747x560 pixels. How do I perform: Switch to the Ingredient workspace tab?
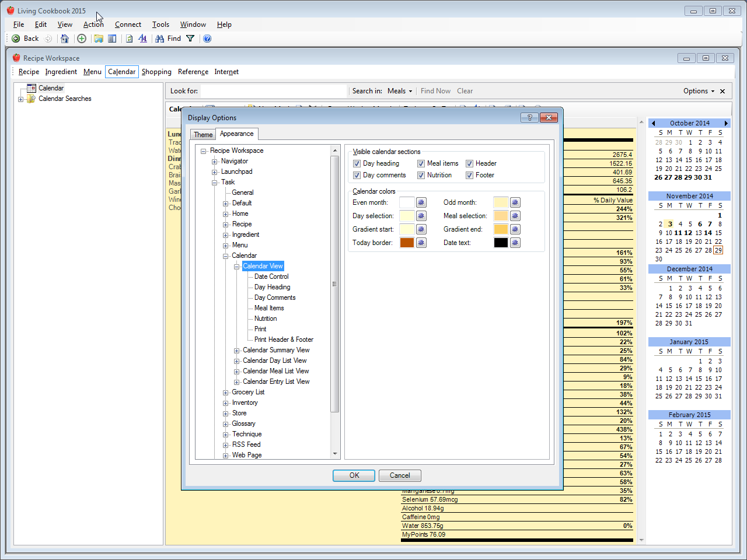[x=61, y=72]
